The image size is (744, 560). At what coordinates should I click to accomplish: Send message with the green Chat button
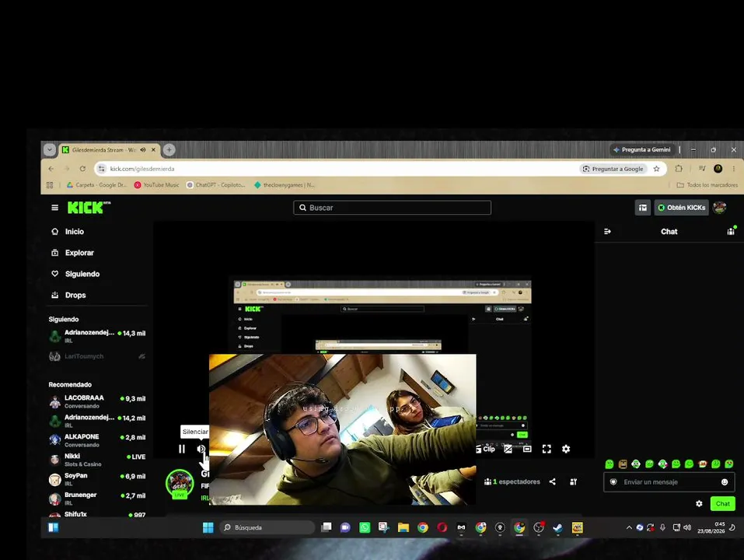click(x=723, y=503)
